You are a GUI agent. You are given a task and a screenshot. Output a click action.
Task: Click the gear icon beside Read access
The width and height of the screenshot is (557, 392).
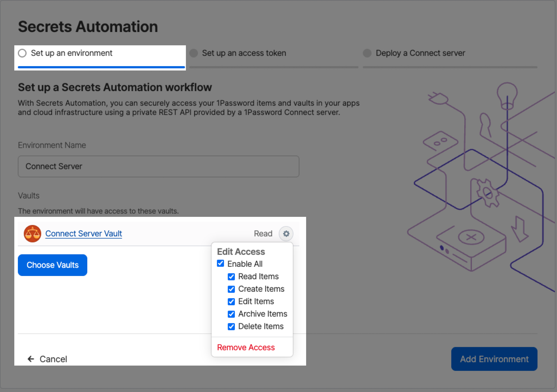click(x=286, y=234)
